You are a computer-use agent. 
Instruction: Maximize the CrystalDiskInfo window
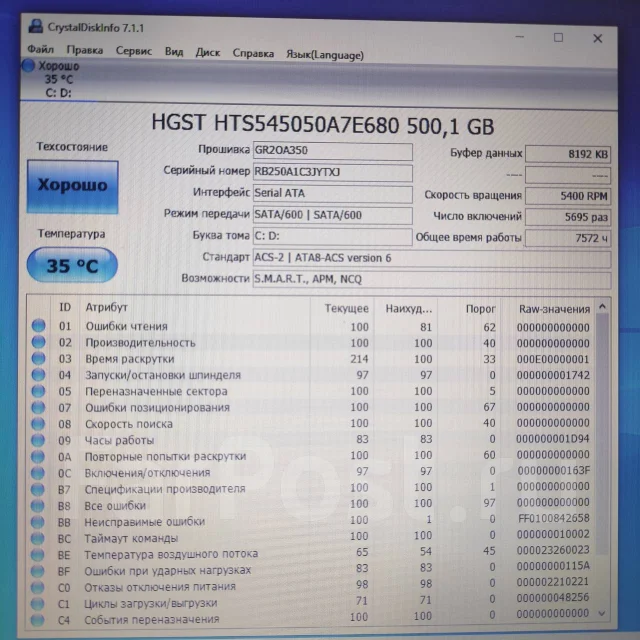[x=558, y=38]
